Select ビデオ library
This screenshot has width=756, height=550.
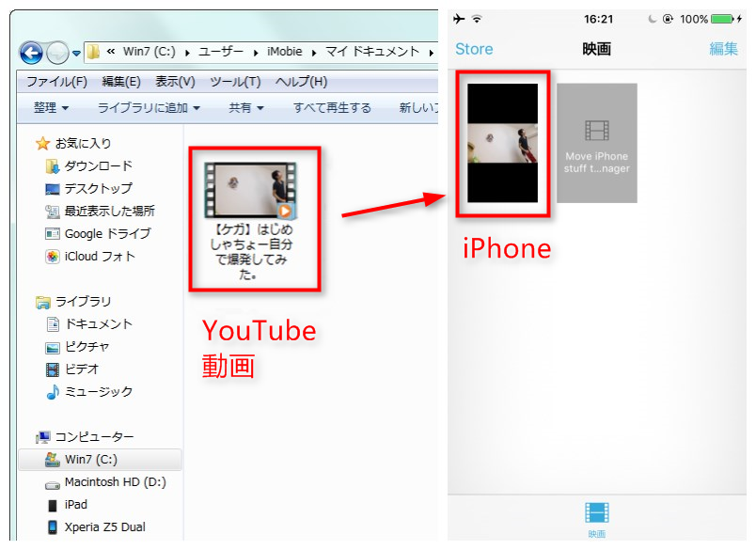pos(82,369)
